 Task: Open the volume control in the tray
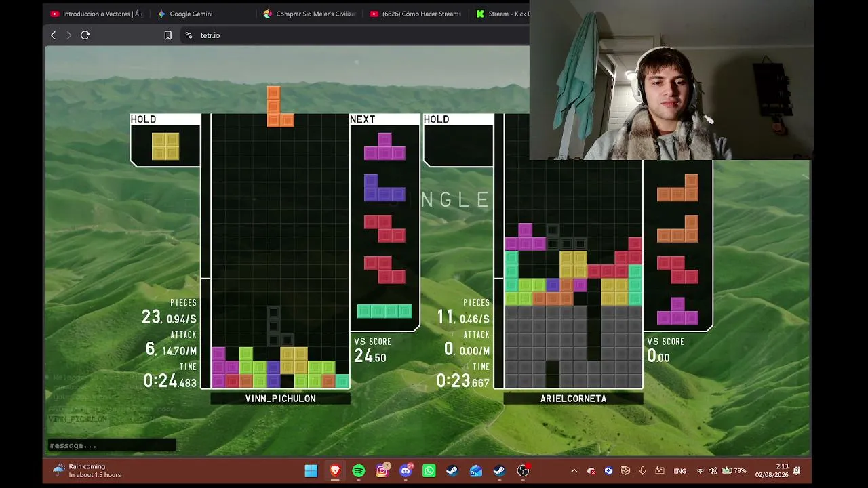pos(713,471)
